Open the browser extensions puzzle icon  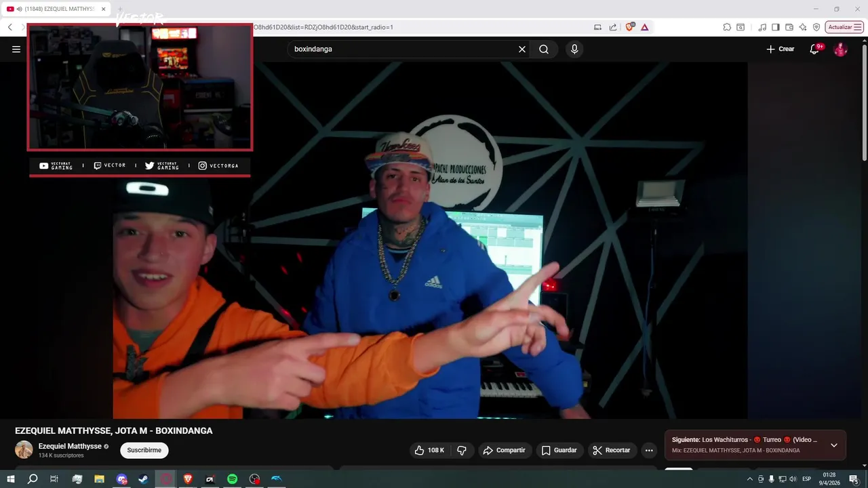coord(727,27)
